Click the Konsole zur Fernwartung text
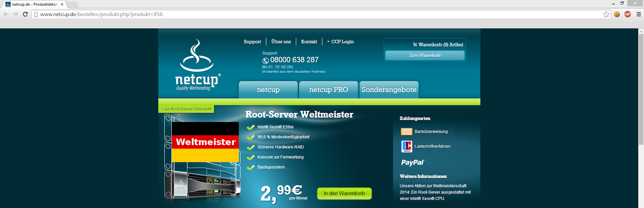Screen dimensions: 644x208 point(281,157)
